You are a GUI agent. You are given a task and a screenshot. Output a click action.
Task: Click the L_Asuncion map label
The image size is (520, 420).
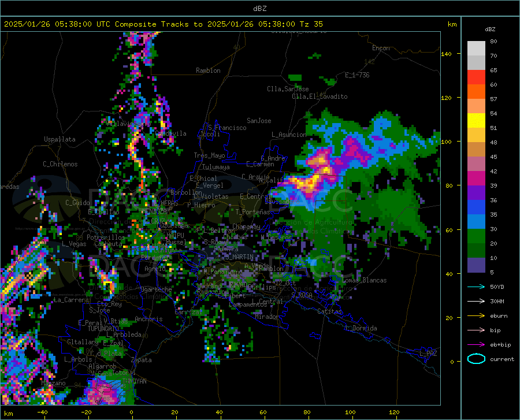click(x=289, y=135)
